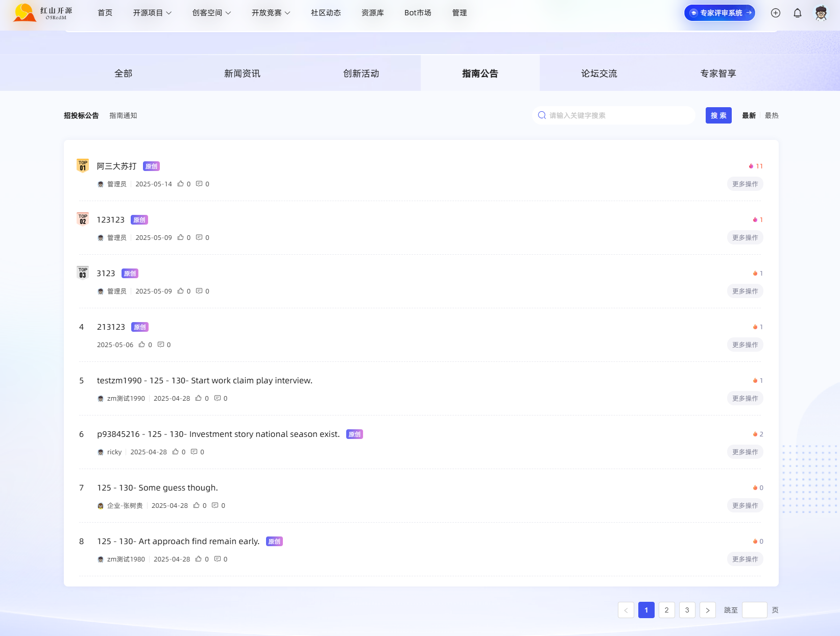Open the Art approach find remain early post
This screenshot has height=636, width=840.
tap(178, 541)
